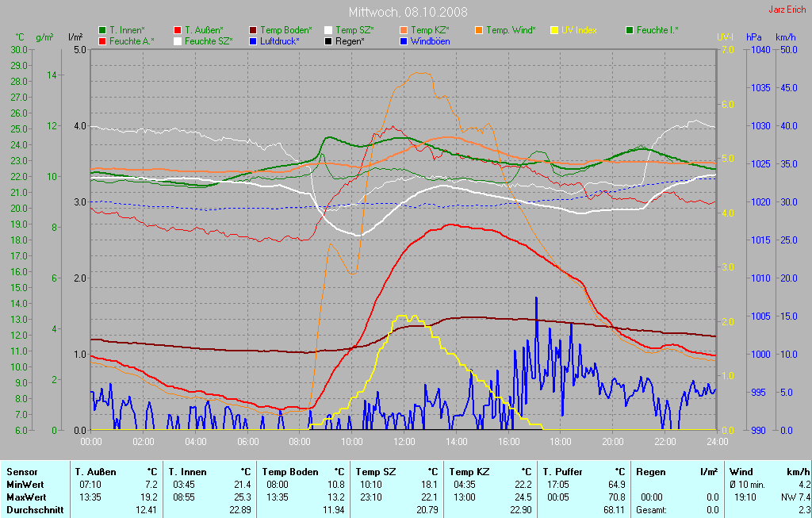This screenshot has width=812, height=518.
Task: Click the hPa axis unit label
Action: click(753, 37)
